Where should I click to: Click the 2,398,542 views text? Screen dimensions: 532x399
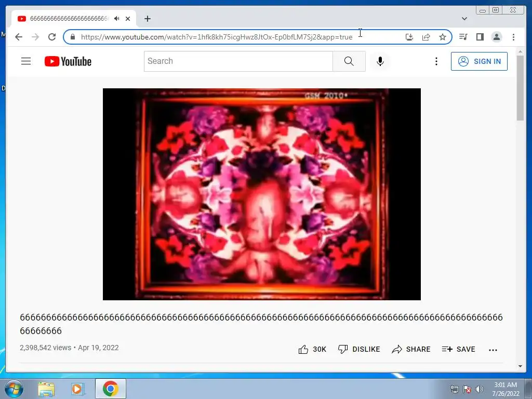tap(46, 348)
